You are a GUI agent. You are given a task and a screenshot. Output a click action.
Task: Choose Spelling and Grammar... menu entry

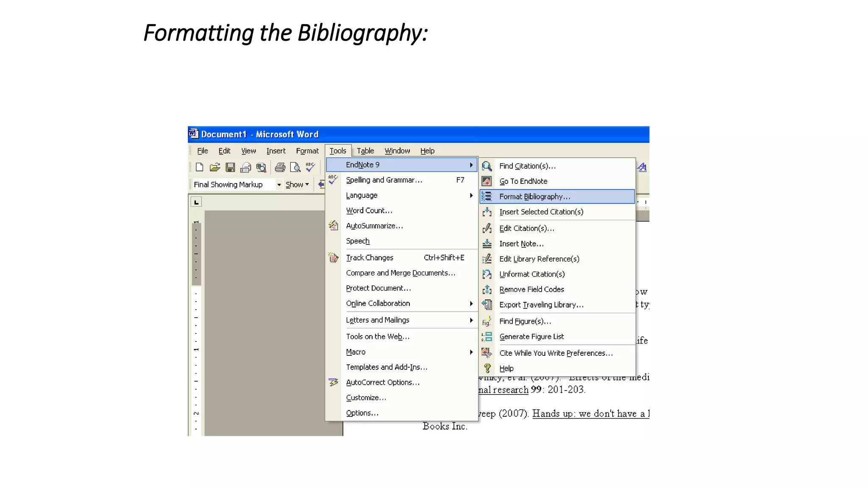pos(402,180)
